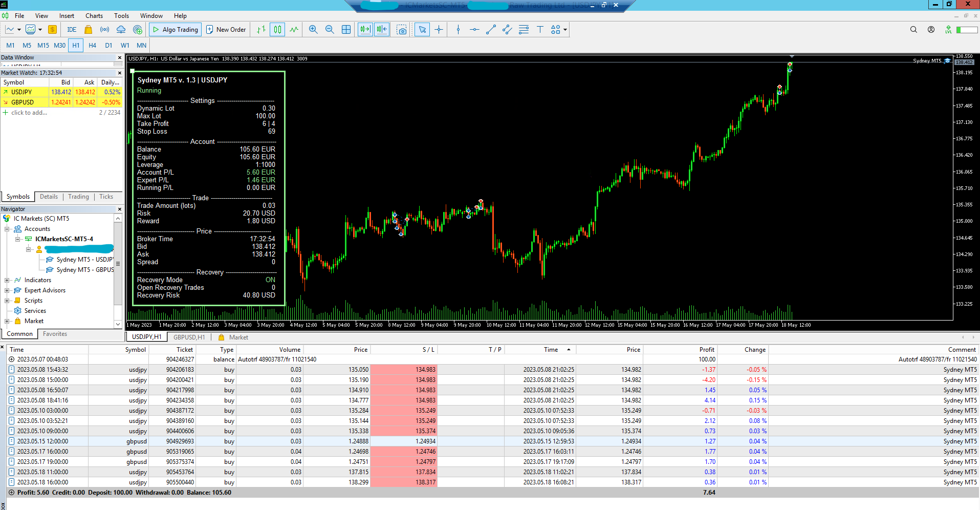The image size is (980, 510).
Task: Open the indicators list dropdown arrow
Action: (40, 30)
